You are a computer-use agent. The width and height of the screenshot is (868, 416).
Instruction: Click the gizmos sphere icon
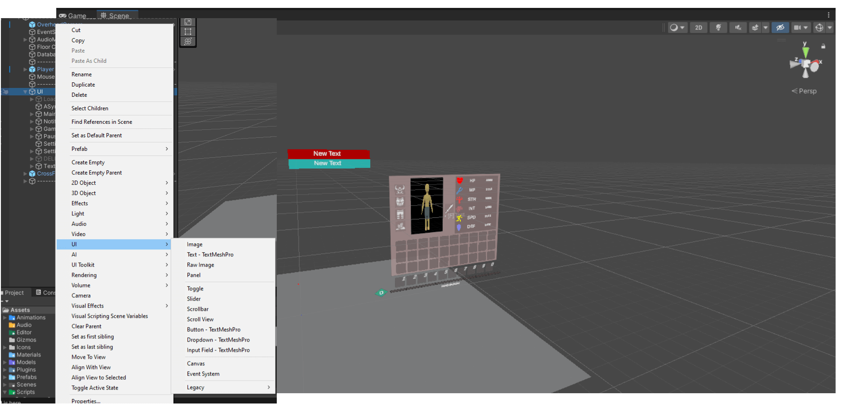point(819,28)
